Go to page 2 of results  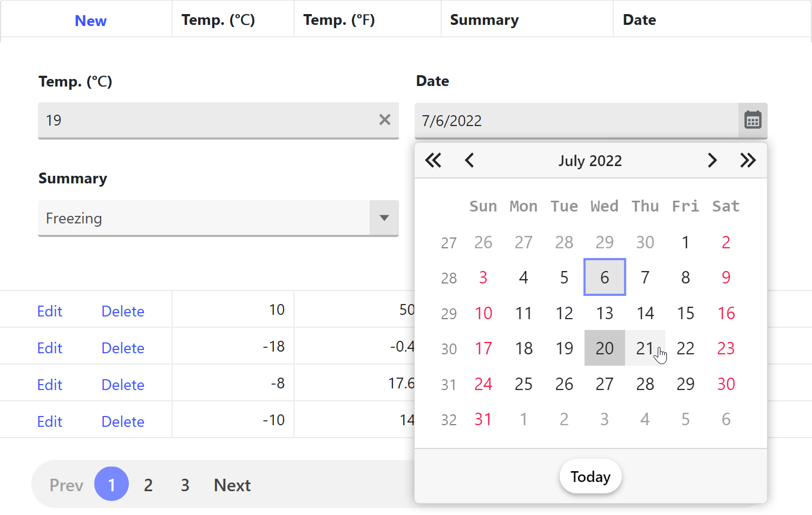pyautogui.click(x=148, y=485)
